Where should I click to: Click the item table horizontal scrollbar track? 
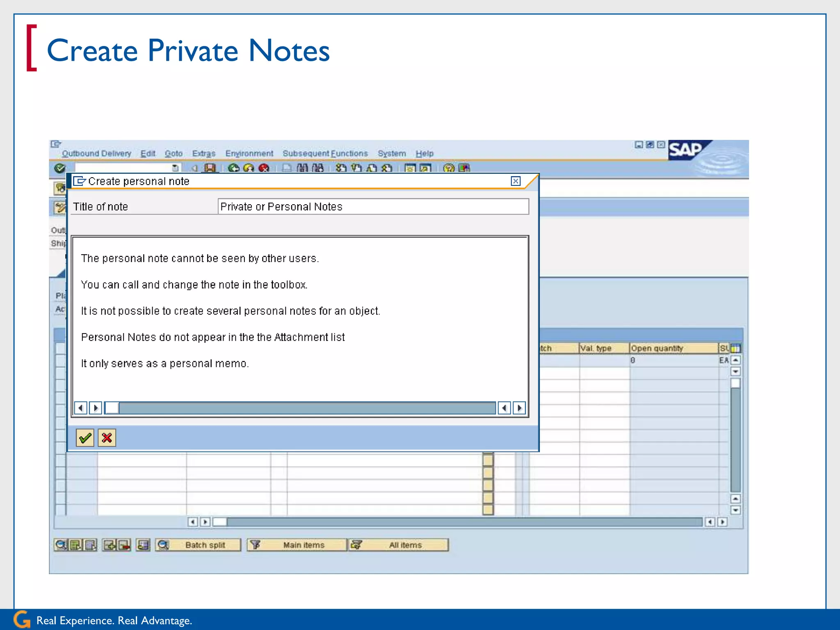click(x=464, y=522)
